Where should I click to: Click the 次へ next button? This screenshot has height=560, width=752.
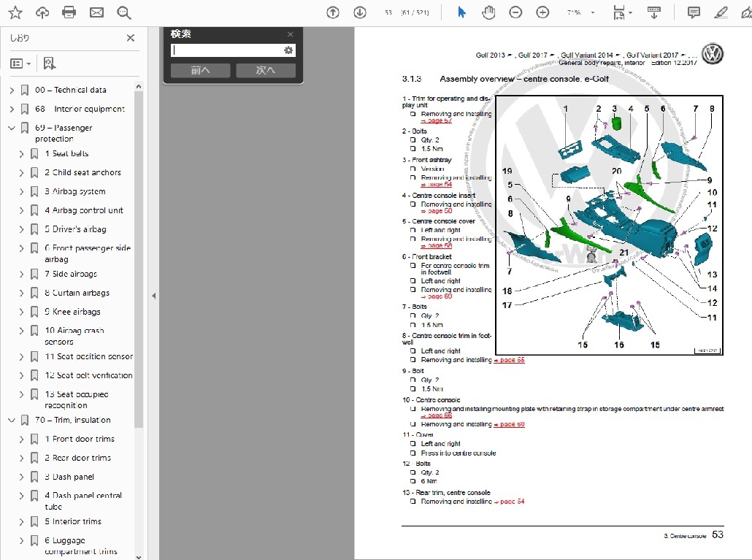[x=266, y=71]
